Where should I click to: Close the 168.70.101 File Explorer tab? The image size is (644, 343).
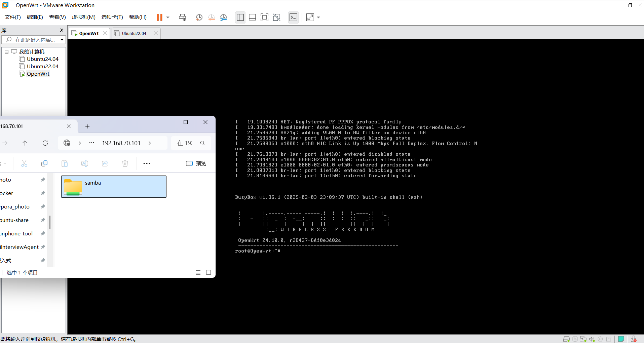(x=69, y=126)
